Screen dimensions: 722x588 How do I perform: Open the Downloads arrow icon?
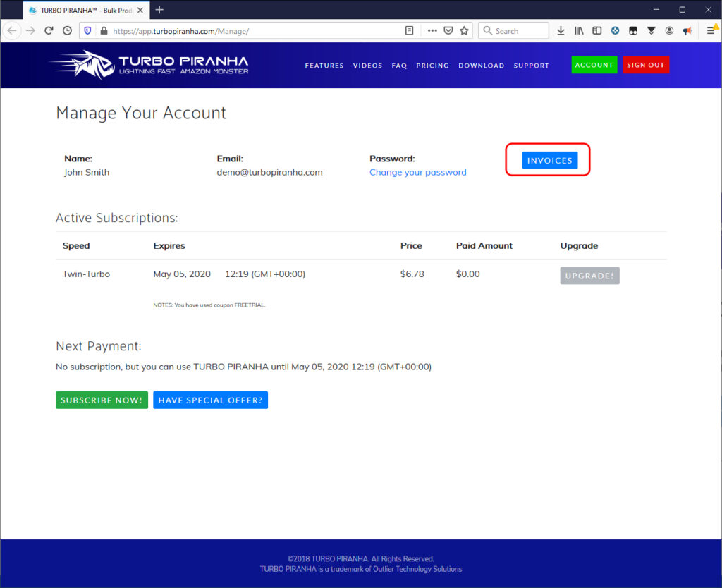click(561, 31)
